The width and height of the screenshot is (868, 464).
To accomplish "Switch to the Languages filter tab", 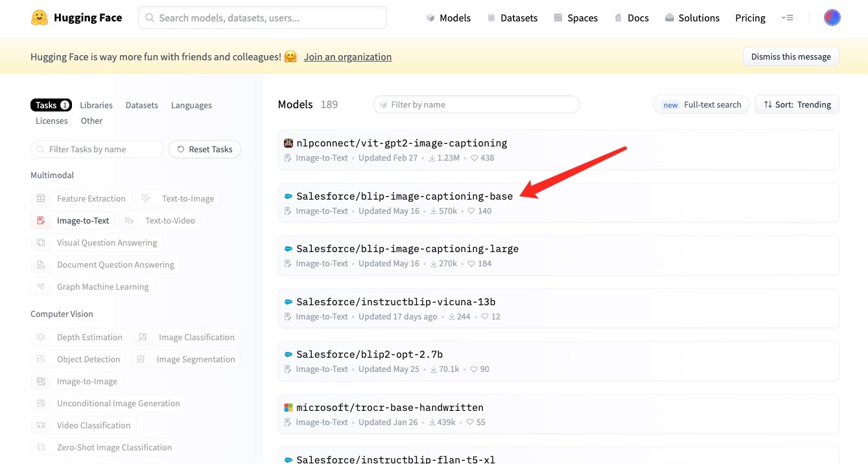I will (191, 105).
